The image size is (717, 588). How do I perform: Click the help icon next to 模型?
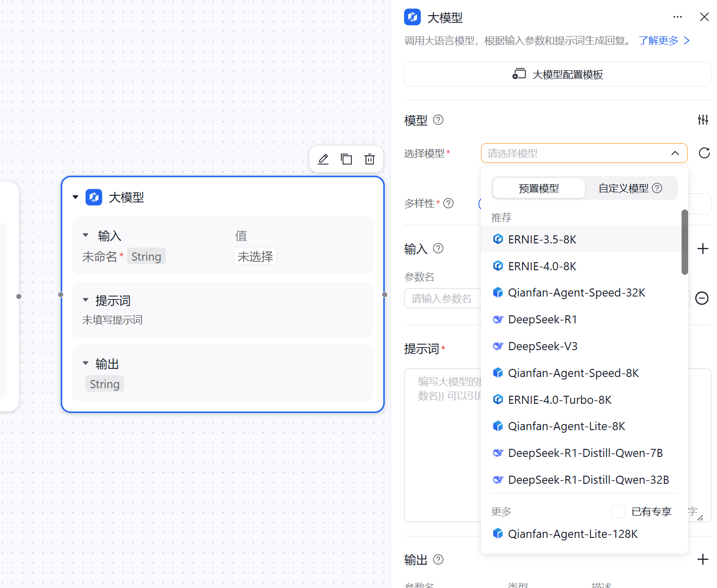pos(439,120)
